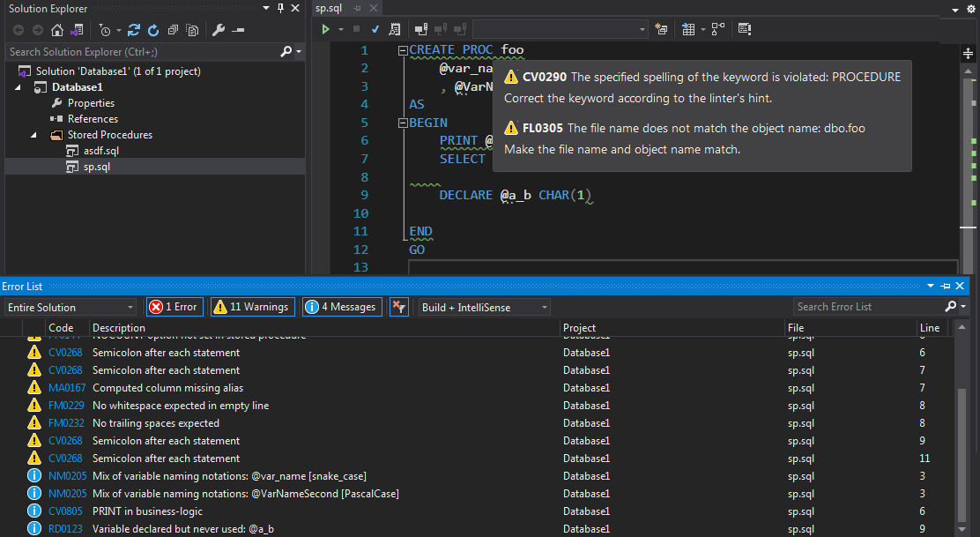Image resolution: width=980 pixels, height=537 pixels.
Task: Click Include Actual Execution Plan icon
Action: [x=718, y=29]
